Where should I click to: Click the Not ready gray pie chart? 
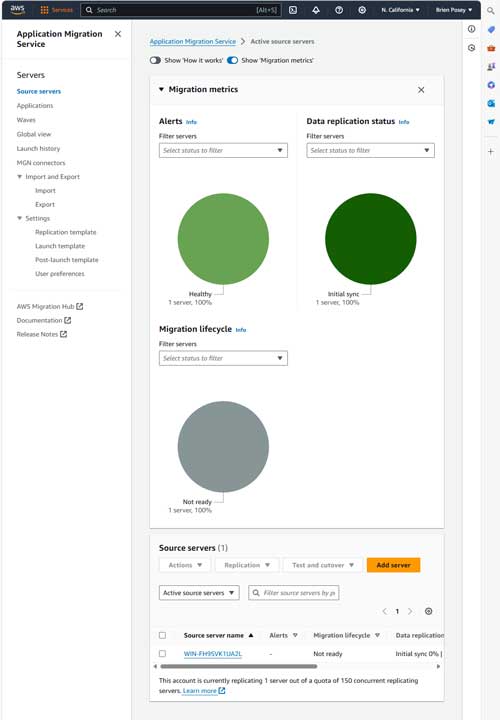pyautogui.click(x=223, y=447)
